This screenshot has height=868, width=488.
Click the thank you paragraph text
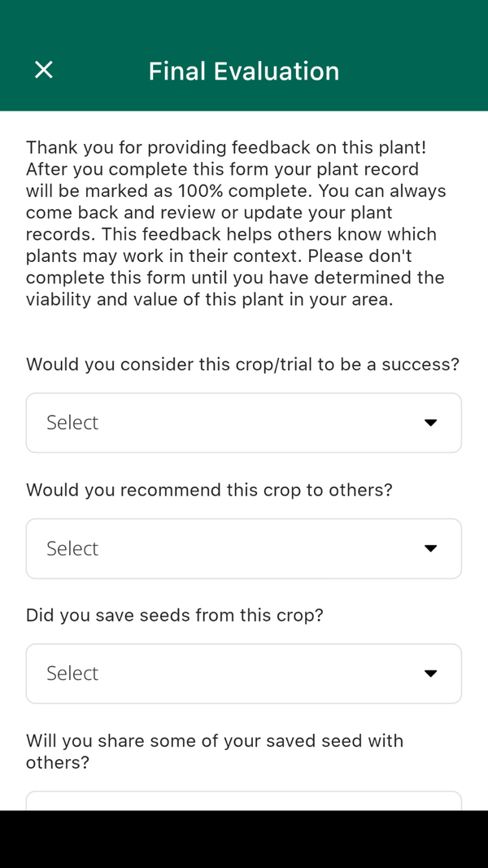[236, 223]
